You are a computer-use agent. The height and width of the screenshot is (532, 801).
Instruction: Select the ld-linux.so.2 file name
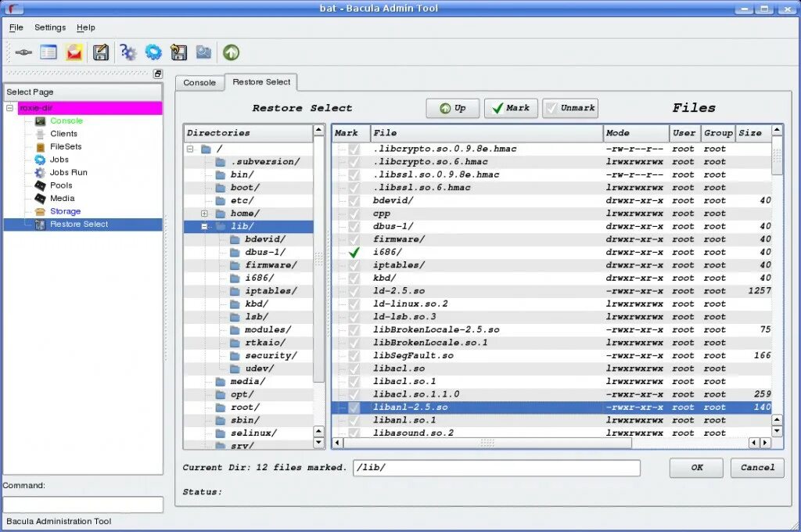[x=410, y=304]
